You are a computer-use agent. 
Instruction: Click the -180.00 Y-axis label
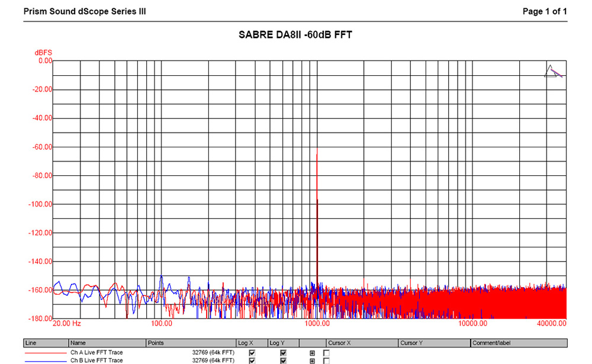click(40, 318)
